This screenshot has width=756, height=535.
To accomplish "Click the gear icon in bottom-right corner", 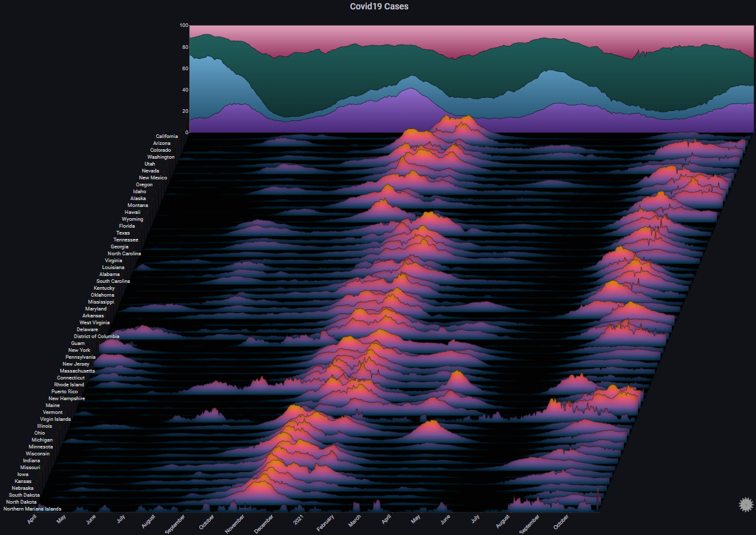I will point(745,504).
